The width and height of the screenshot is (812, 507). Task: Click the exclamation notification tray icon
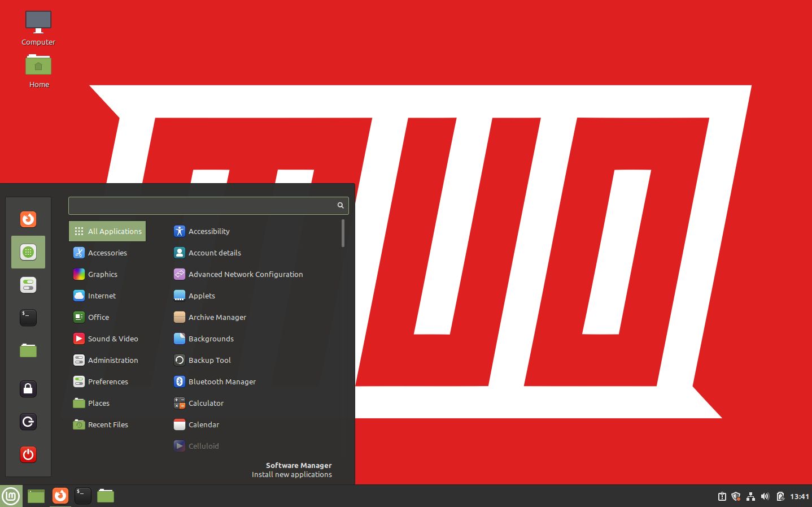pos(722,496)
